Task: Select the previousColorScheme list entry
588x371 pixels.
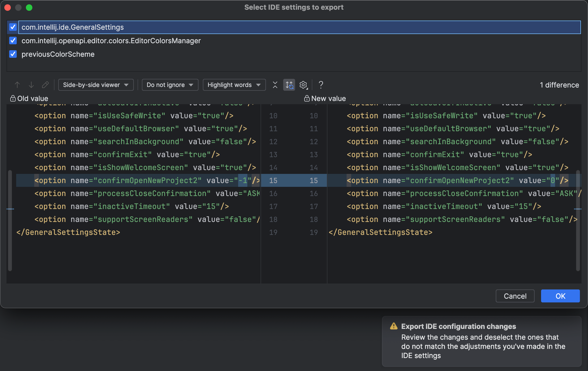Action: tap(58, 54)
